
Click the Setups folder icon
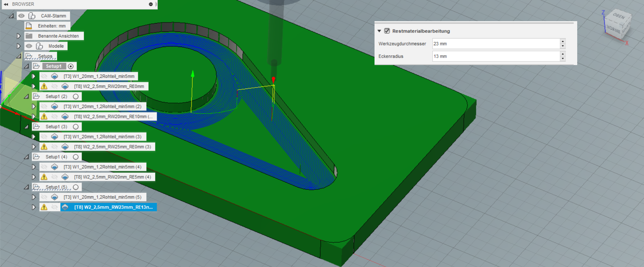(29, 56)
